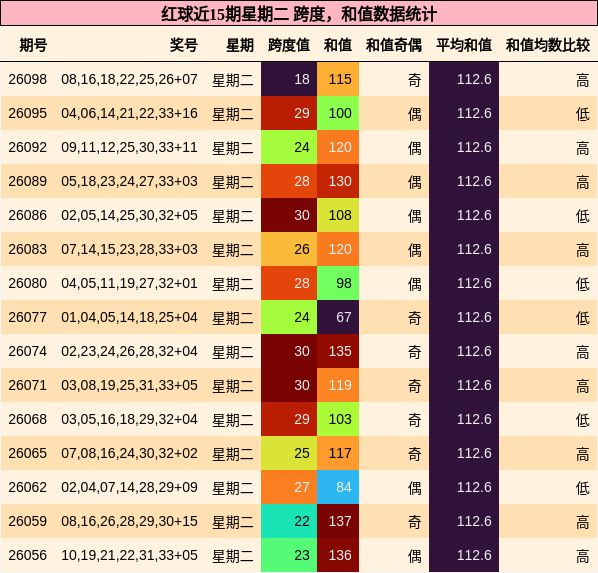Click span value 26 in row 26083
Image resolution: width=598 pixels, height=573 pixels.
click(x=289, y=249)
